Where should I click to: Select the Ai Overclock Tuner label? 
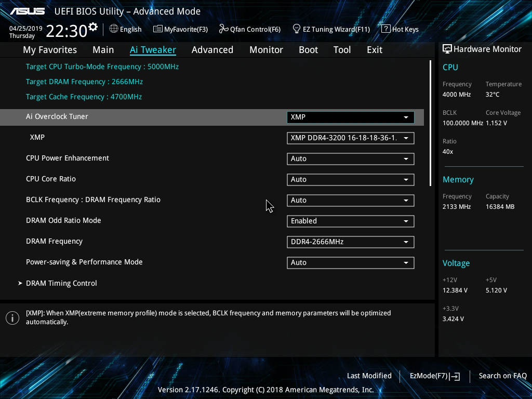[x=57, y=116]
